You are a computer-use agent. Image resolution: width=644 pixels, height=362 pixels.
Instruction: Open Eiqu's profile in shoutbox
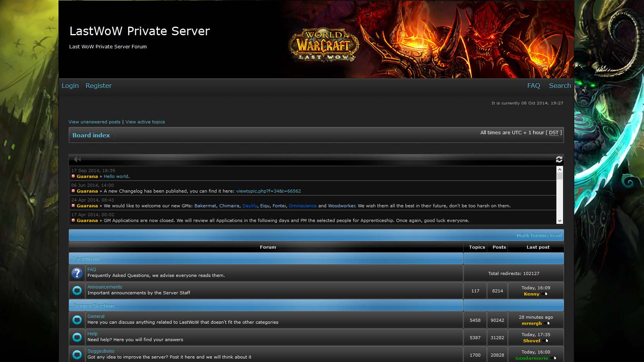[x=265, y=206]
